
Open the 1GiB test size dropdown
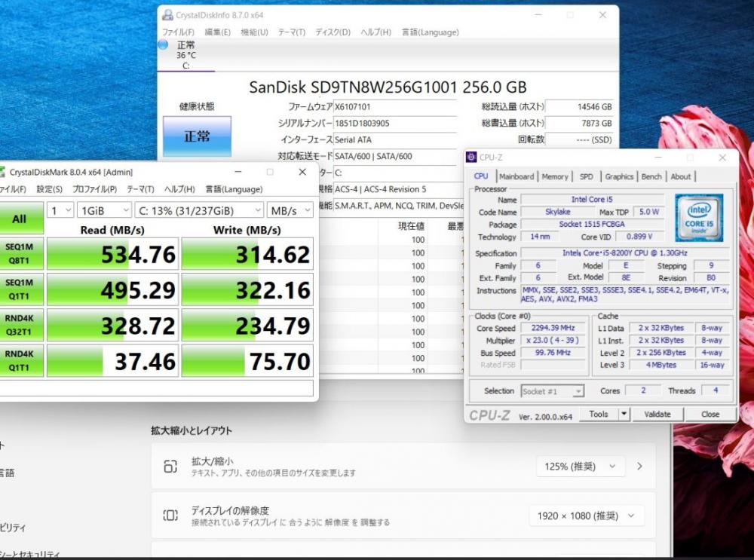[104, 210]
